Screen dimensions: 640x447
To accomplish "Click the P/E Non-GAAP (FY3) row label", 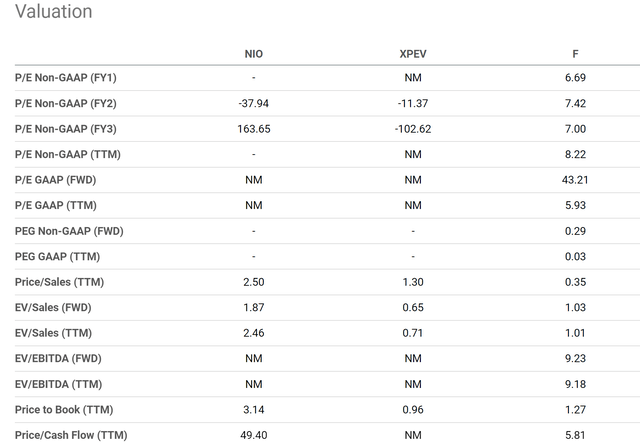I will click(x=66, y=129).
